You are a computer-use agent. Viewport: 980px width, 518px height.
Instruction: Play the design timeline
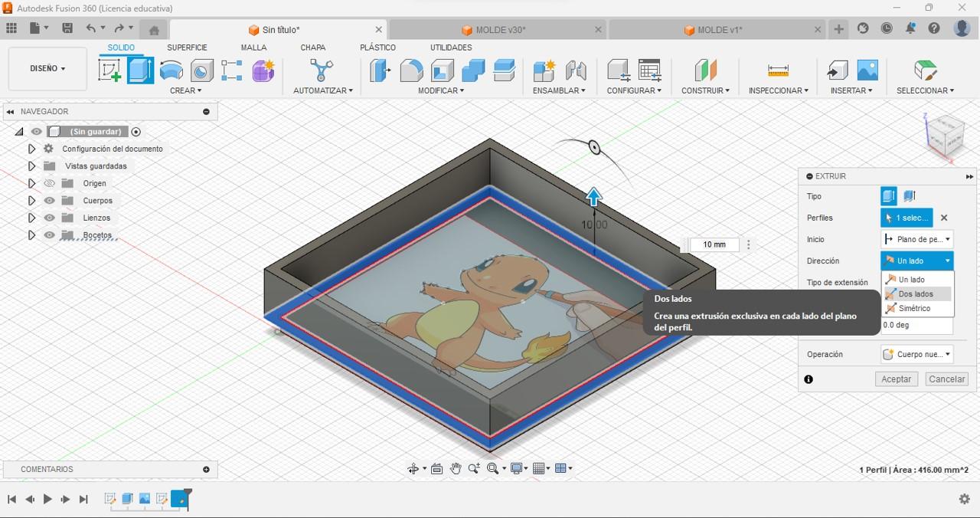pyautogui.click(x=47, y=499)
